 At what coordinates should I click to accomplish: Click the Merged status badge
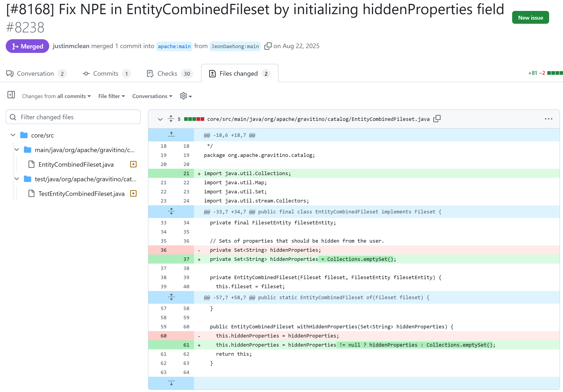click(x=27, y=46)
